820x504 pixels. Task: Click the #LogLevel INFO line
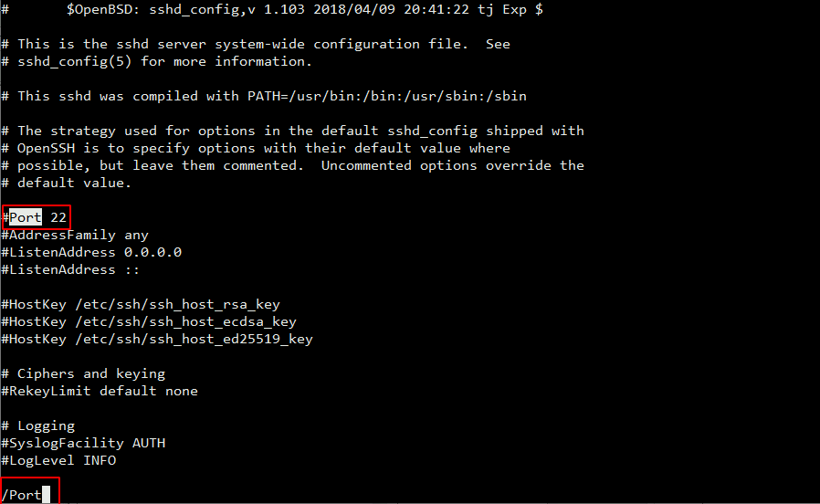58,460
